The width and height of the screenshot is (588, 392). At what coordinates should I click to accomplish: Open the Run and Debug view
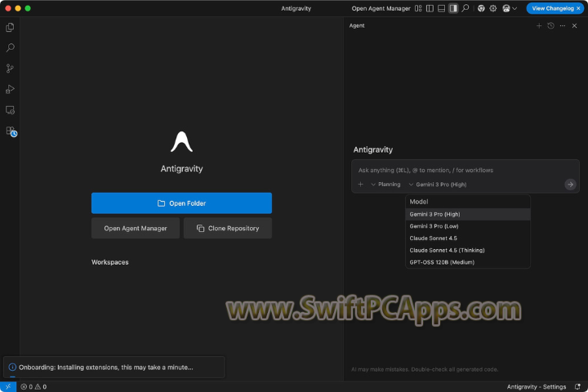pyautogui.click(x=10, y=89)
